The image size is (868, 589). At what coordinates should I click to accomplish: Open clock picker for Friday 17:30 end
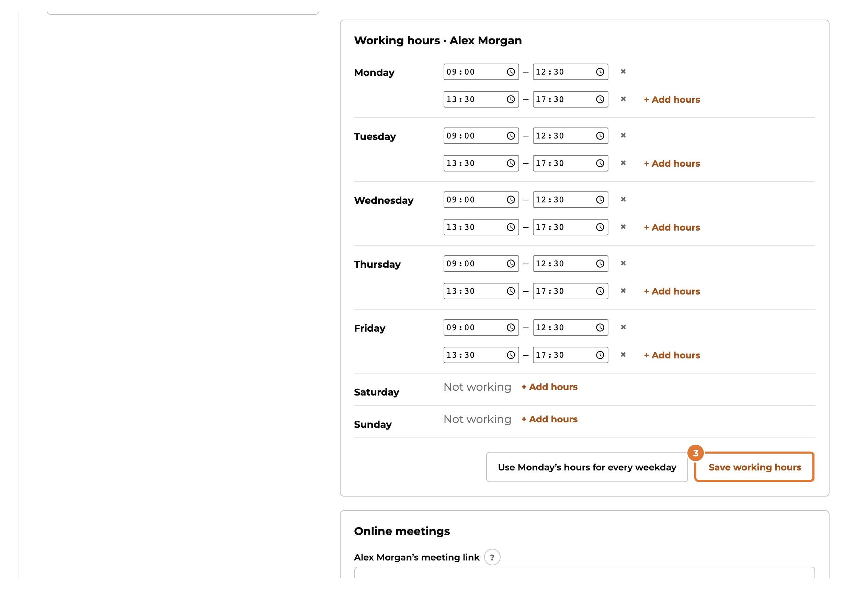point(600,355)
